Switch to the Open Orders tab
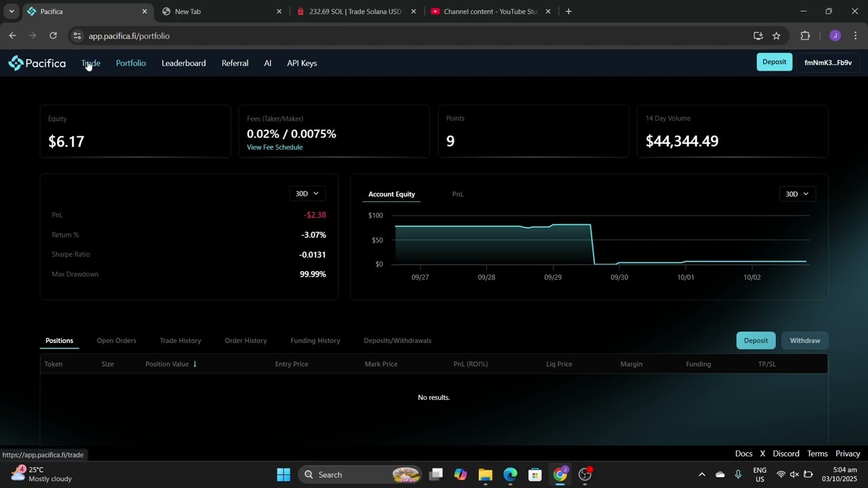This screenshot has width=868, height=488. [x=116, y=340]
